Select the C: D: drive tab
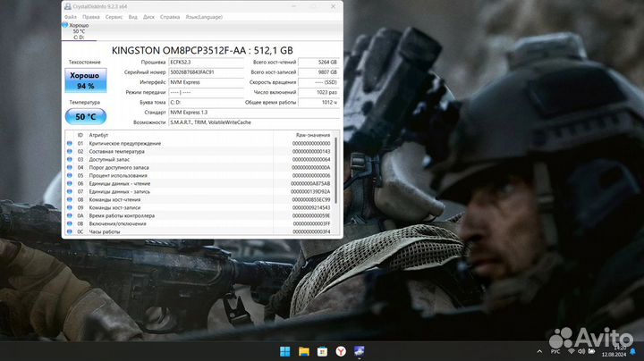Image resolution: width=644 pixels, height=361 pixels. [79, 31]
